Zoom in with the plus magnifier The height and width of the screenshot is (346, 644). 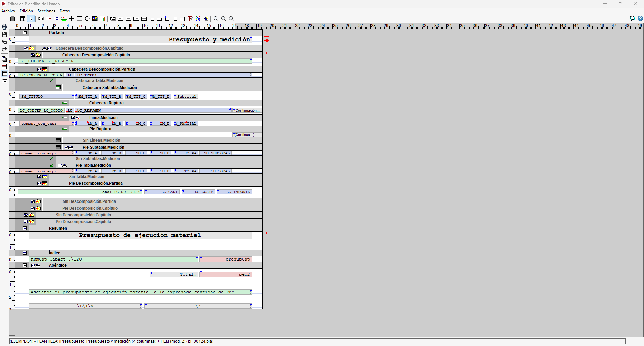pyautogui.click(x=231, y=19)
